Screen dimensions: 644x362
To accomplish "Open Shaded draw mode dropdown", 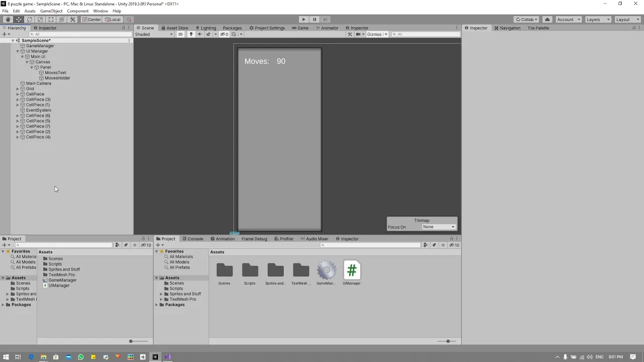I will point(154,34).
